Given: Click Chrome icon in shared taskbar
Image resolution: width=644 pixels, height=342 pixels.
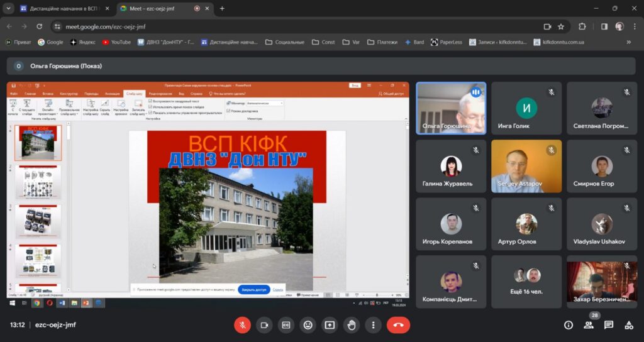Looking at the screenshot, I should [36, 303].
